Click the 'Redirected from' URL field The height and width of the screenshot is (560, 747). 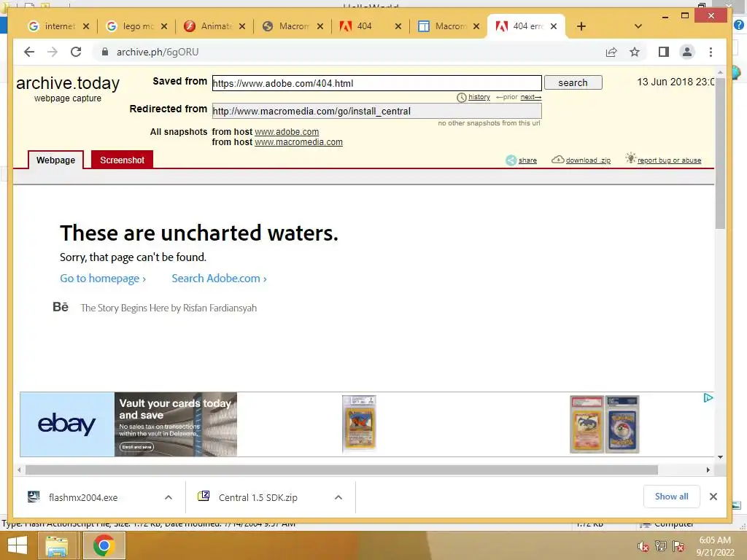pyautogui.click(x=377, y=111)
